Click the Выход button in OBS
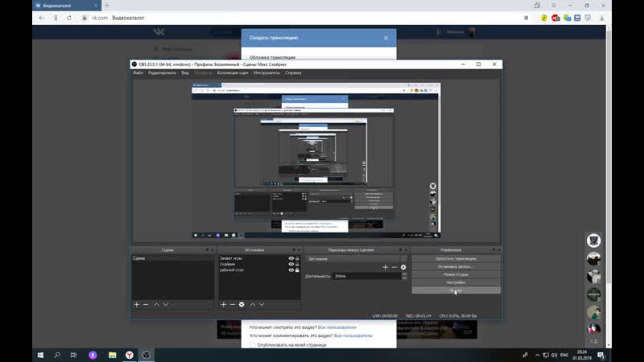The height and width of the screenshot is (362, 644). click(456, 290)
